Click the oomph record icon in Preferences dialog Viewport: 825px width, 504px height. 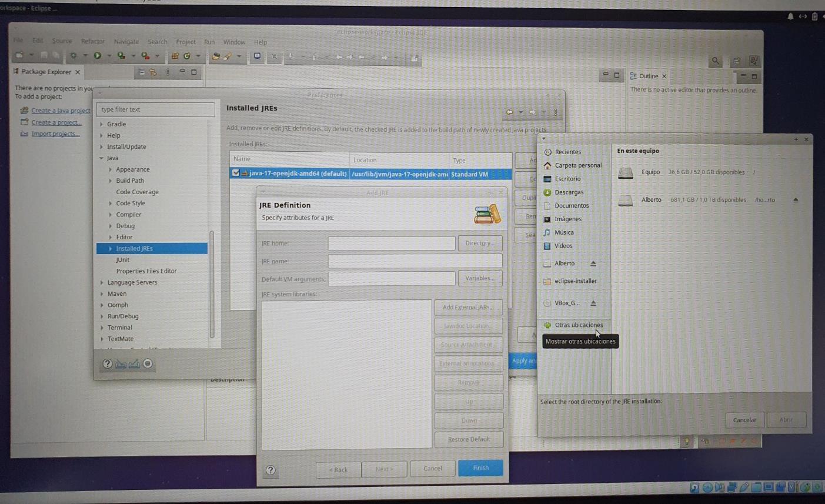(148, 364)
